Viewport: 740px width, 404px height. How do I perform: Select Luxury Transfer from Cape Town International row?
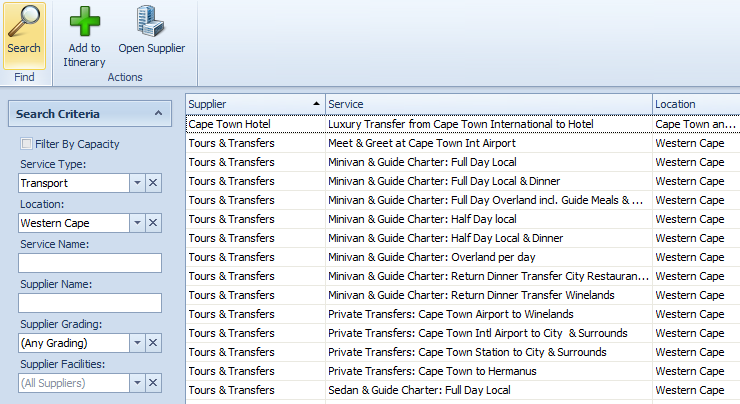pyautogui.click(x=488, y=124)
